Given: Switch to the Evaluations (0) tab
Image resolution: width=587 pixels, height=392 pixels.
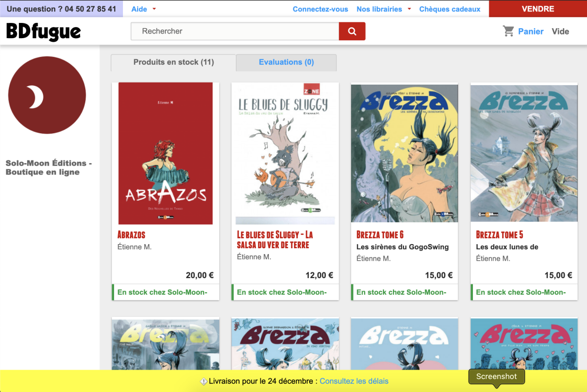Looking at the screenshot, I should coord(286,62).
